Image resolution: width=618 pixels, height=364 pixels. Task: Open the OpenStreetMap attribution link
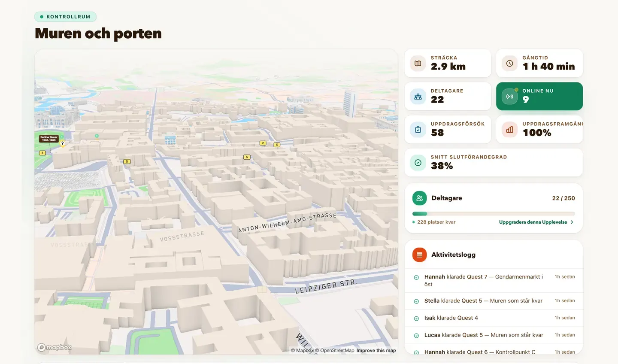335,350
